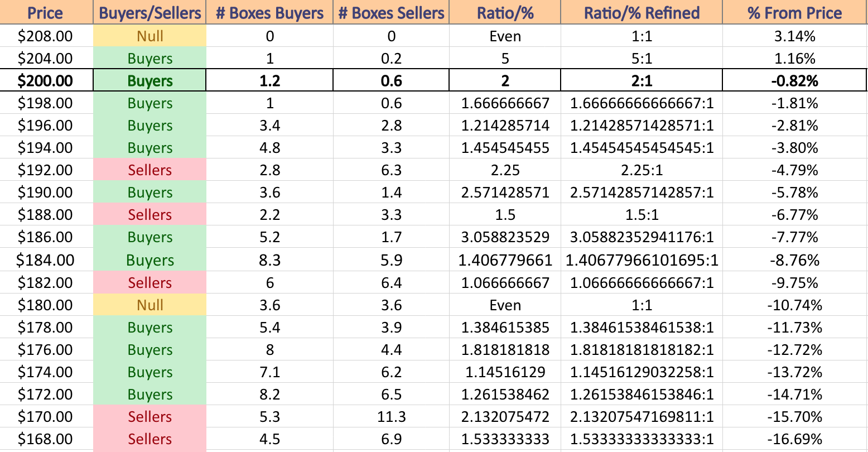
Task: Click the $194.00 price cell
Action: coord(46,148)
